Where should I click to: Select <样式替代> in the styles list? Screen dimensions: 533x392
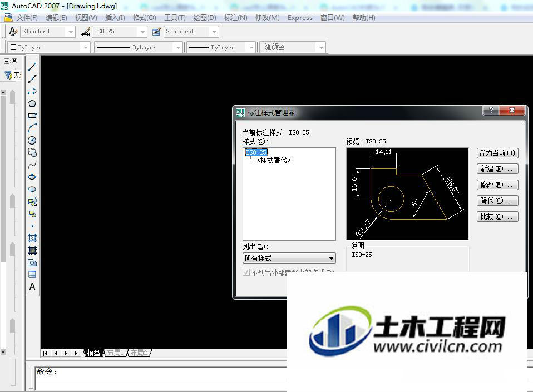coord(274,160)
